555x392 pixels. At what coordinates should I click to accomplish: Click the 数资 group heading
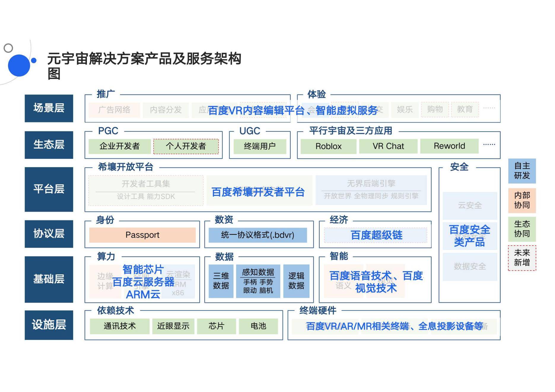point(224,220)
